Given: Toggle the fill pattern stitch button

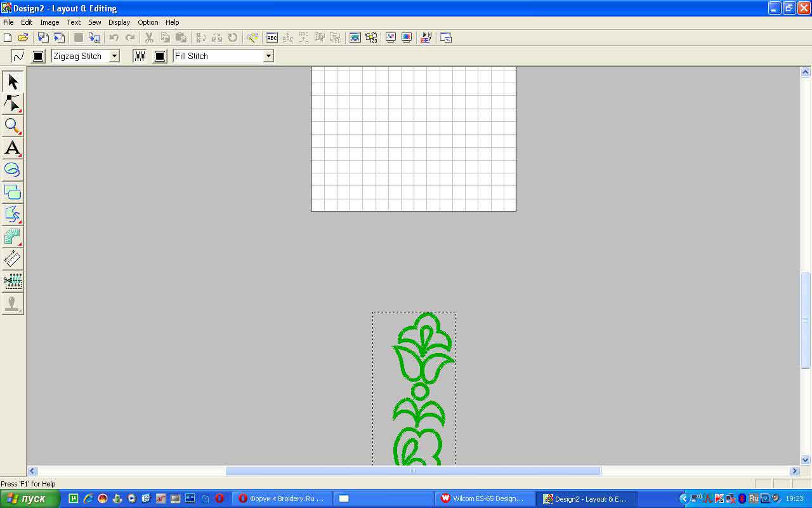Looking at the screenshot, I should (x=140, y=56).
